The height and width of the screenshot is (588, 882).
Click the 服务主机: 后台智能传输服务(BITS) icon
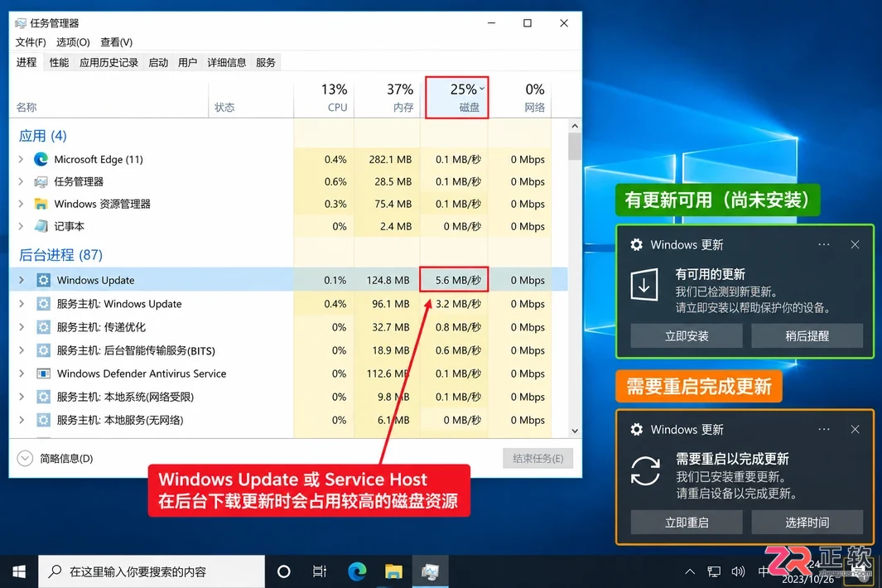(43, 350)
